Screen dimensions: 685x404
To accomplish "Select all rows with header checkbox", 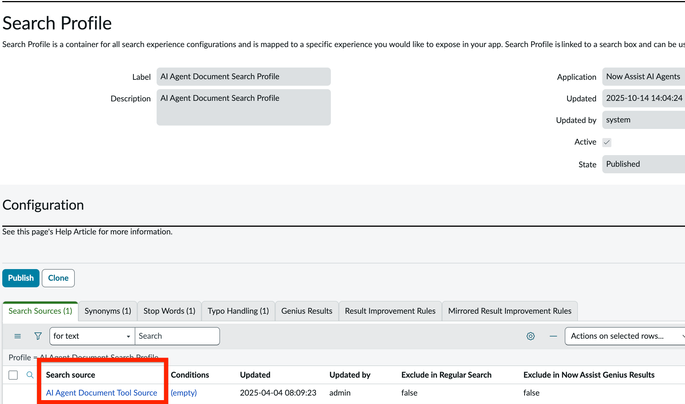I will (13, 375).
